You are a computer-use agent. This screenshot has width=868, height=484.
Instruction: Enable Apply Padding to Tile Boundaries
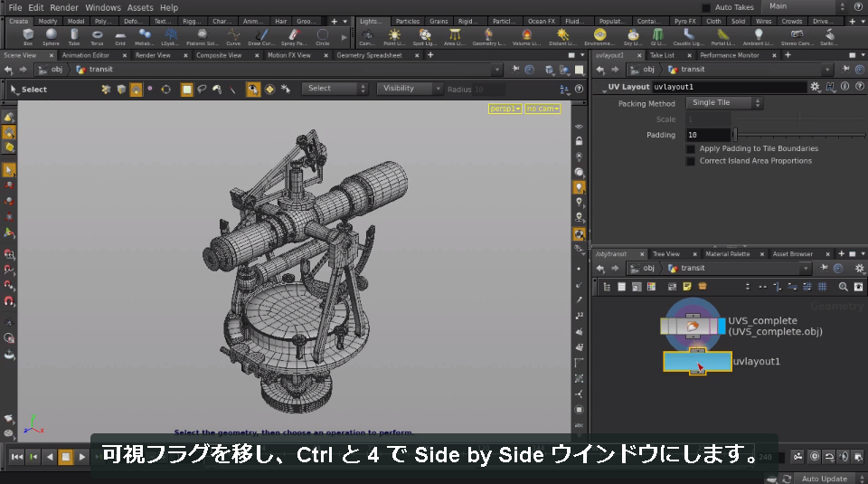click(x=690, y=149)
